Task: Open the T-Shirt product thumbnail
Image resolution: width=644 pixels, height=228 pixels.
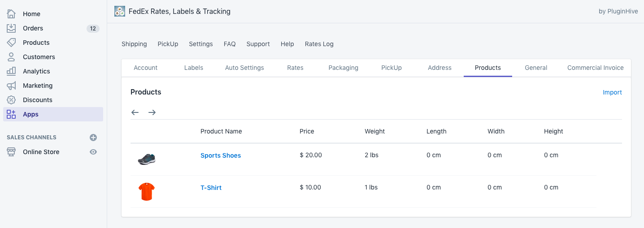Action: [147, 191]
